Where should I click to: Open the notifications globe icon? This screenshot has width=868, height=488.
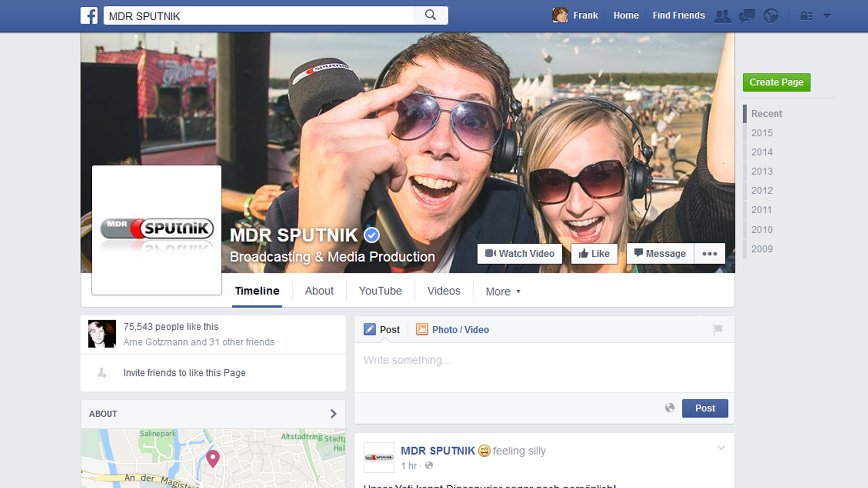click(771, 16)
